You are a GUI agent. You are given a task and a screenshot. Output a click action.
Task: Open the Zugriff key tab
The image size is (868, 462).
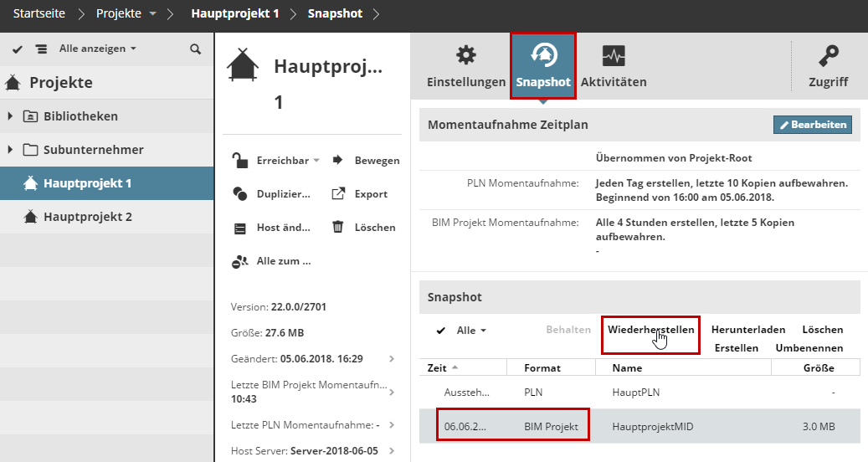(x=828, y=67)
